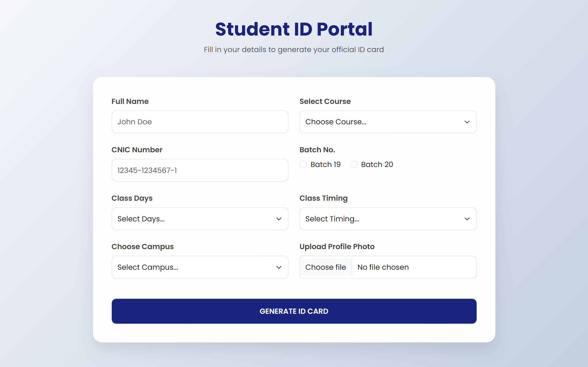The width and height of the screenshot is (588, 367).
Task: Select the Batch 19 radio button
Action: (x=303, y=164)
